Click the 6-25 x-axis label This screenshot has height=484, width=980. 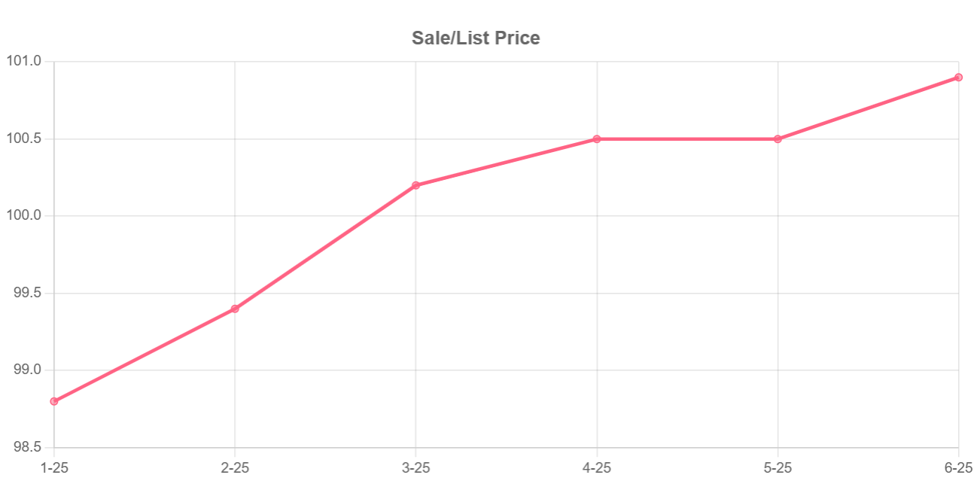pos(958,468)
